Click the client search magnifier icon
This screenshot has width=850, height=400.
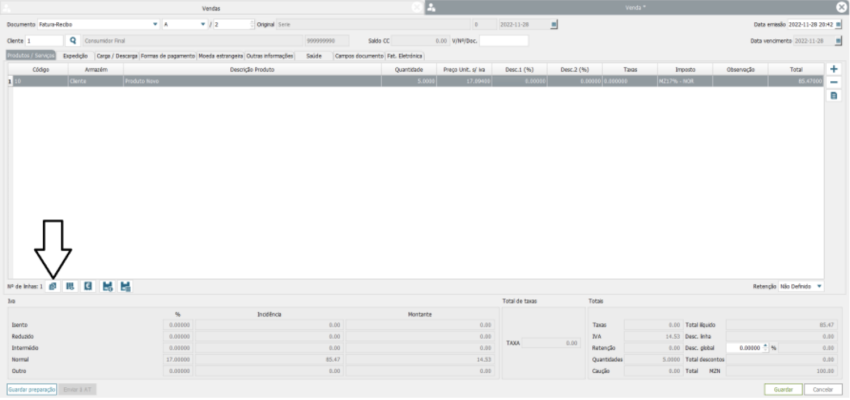pyautogui.click(x=72, y=40)
